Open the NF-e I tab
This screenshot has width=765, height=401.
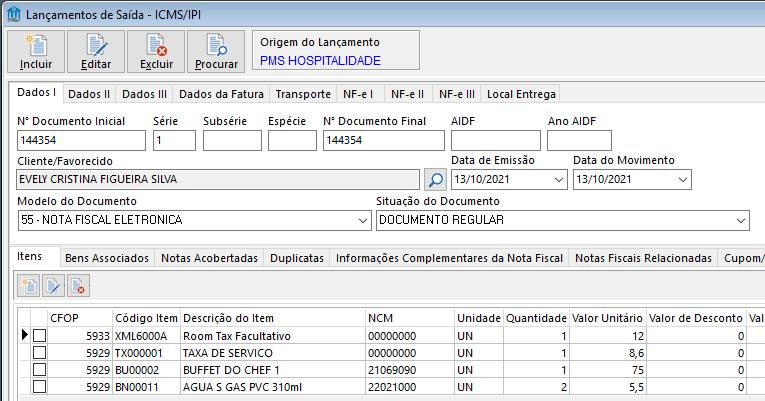click(358, 94)
